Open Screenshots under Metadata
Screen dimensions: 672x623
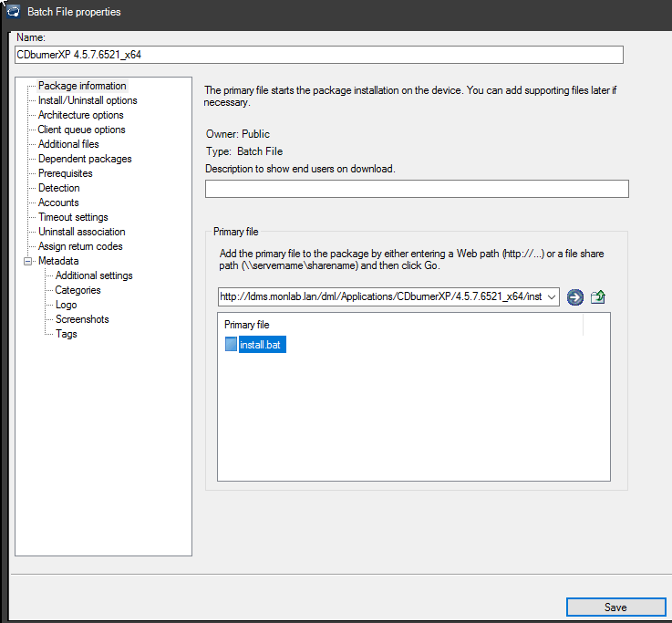[x=81, y=319]
